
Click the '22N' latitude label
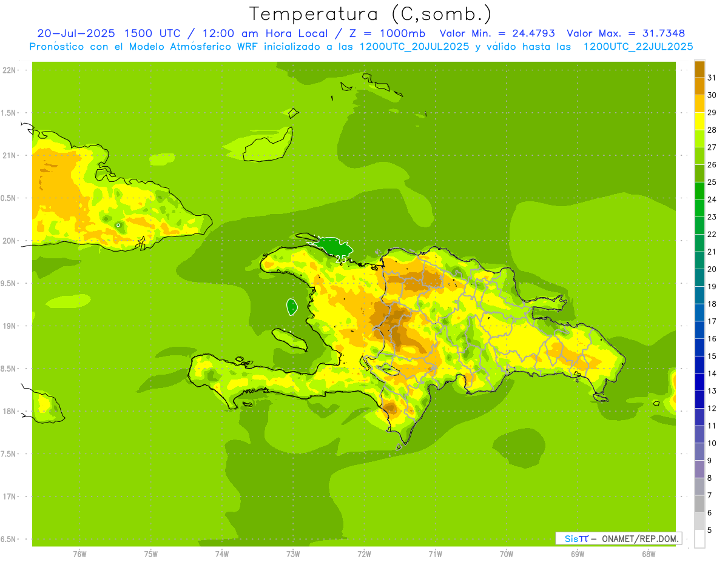[x=10, y=70]
